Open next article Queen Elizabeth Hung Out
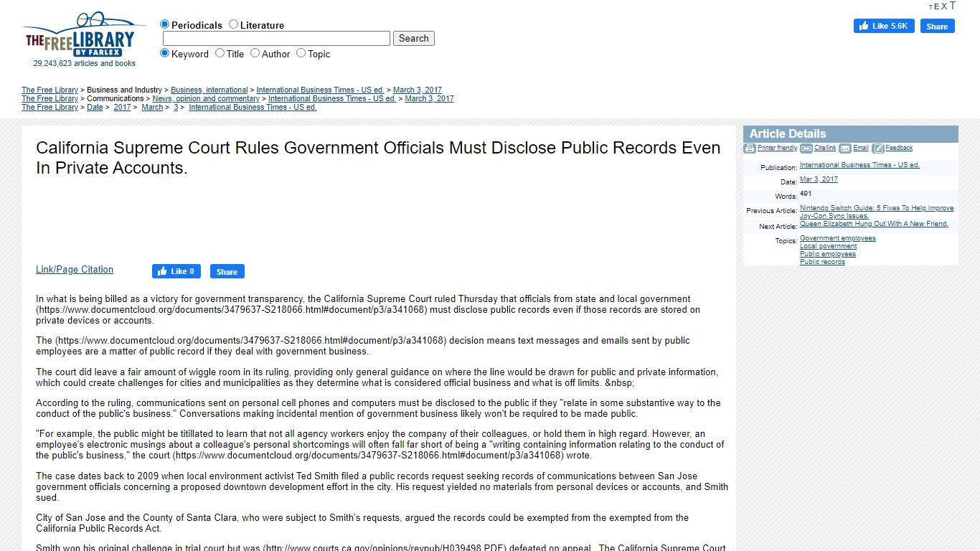This screenshot has width=980, height=551. pos(874,224)
